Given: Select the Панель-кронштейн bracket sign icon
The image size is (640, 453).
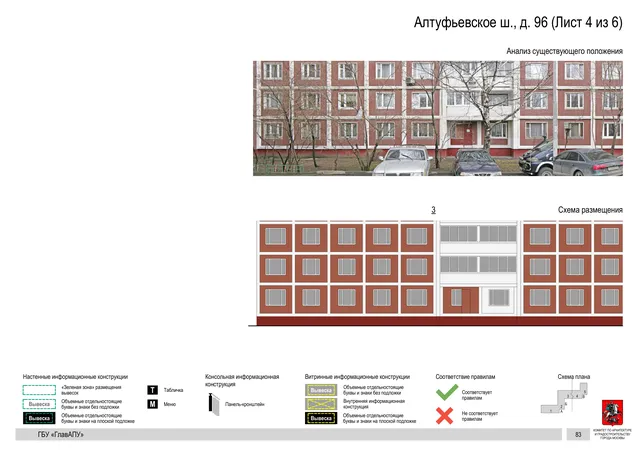Looking at the screenshot, I should coord(214,404).
